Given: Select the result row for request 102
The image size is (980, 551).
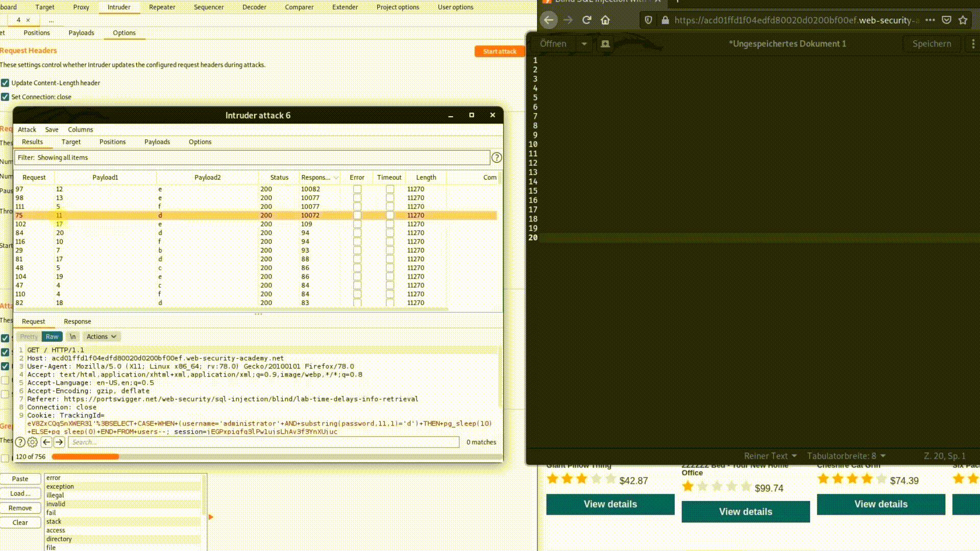Looking at the screenshot, I should tap(255, 224).
